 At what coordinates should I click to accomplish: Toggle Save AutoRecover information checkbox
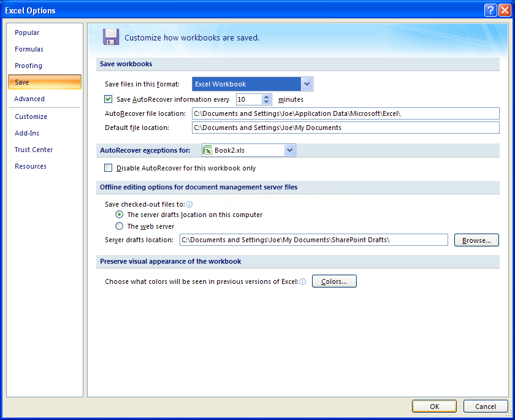pos(108,99)
